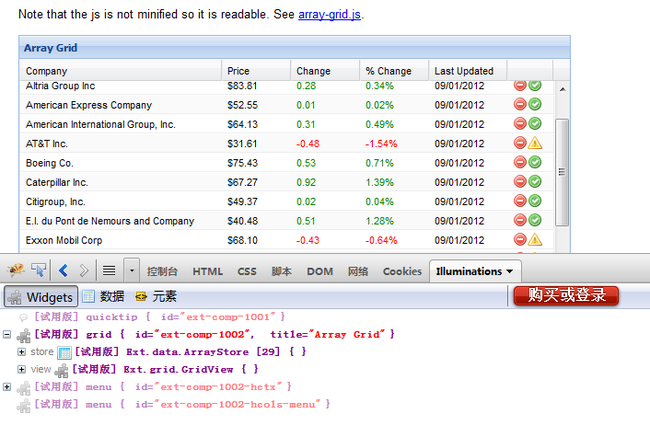This screenshot has height=437, width=650.
Task: Click the quicktip speech bubble icon
Action: tap(24, 318)
